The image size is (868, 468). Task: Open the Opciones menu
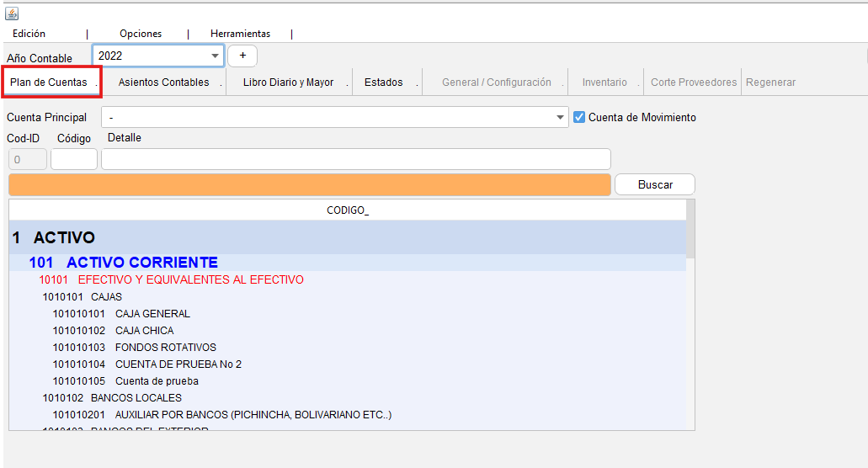tap(141, 34)
